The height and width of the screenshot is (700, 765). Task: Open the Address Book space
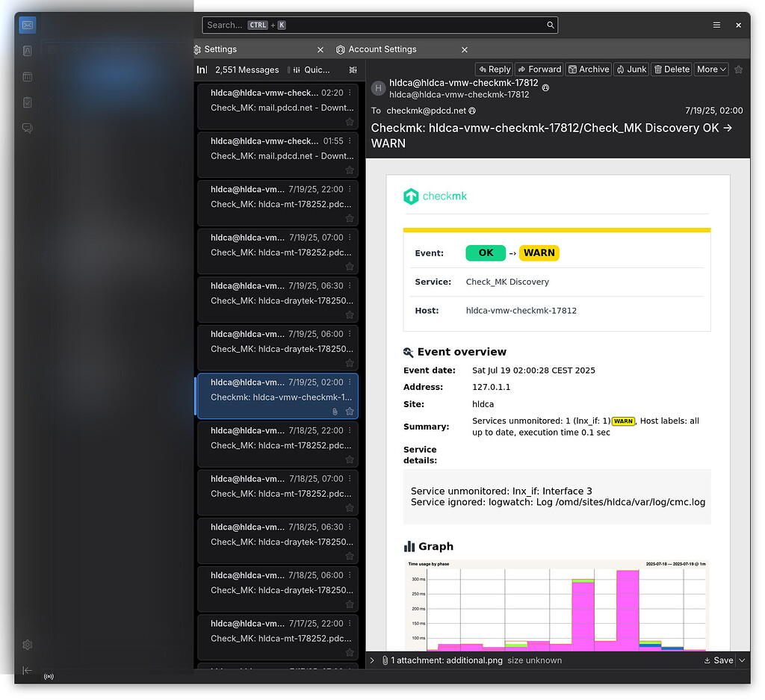point(27,51)
